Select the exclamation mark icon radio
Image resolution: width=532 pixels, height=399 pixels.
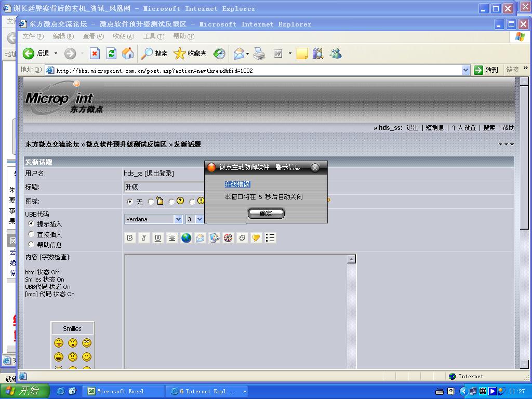tap(192, 202)
